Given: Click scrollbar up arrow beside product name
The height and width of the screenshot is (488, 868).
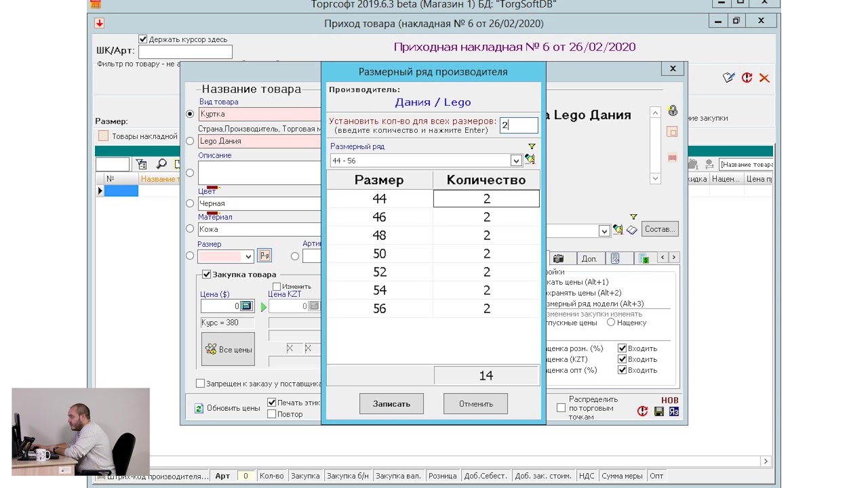Looking at the screenshot, I should 655,113.
